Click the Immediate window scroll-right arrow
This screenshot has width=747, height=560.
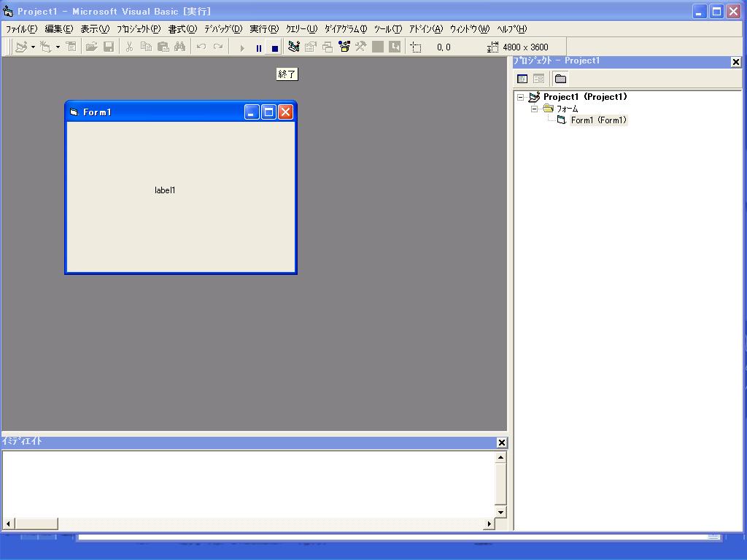click(x=489, y=524)
